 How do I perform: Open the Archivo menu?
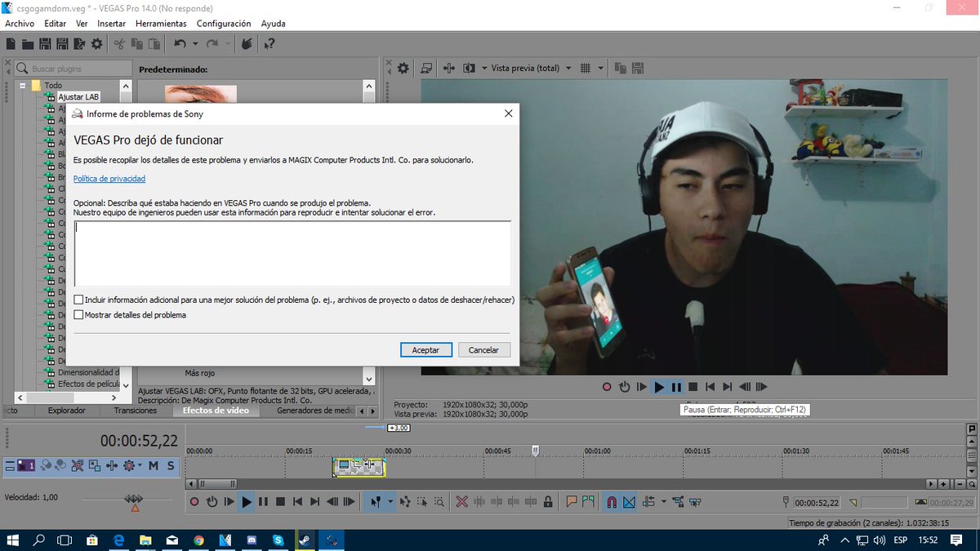click(20, 24)
